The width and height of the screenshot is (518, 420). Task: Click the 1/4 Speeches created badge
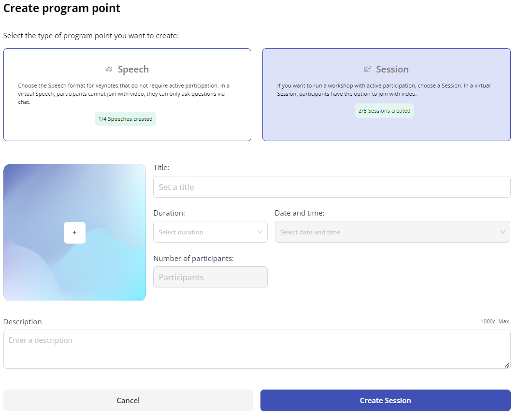click(125, 119)
